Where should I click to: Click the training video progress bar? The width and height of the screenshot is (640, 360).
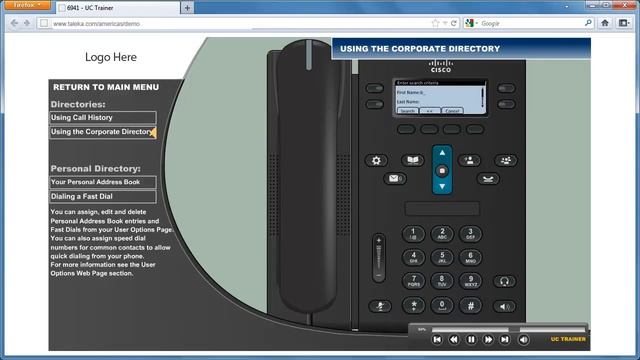click(x=509, y=329)
